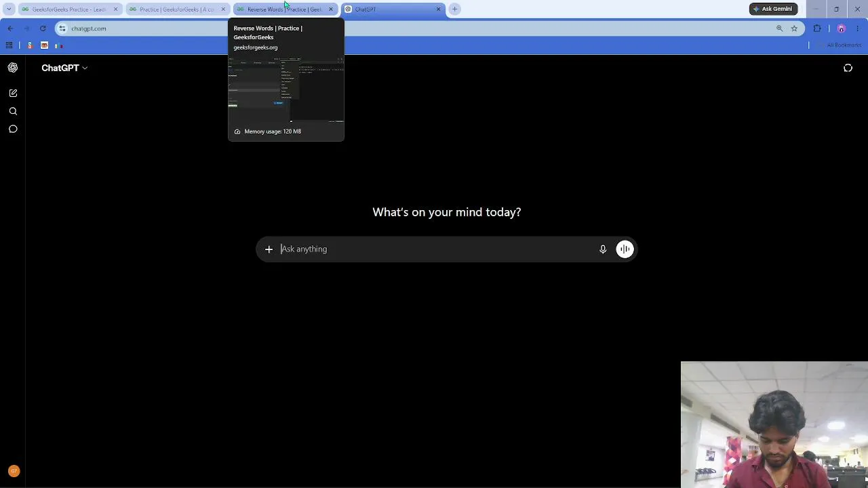The height and width of the screenshot is (488, 868).
Task: Open the search chats icon in sidebar
Action: 13,111
